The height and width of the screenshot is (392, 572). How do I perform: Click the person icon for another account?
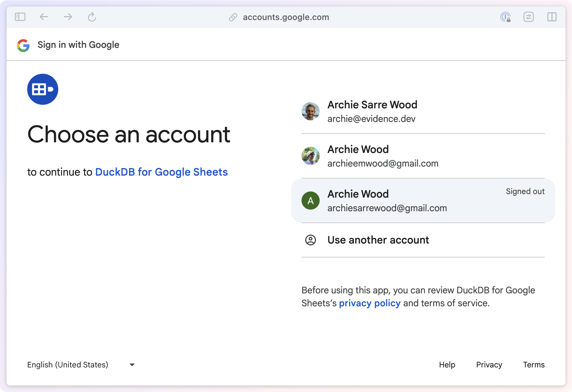pos(311,240)
